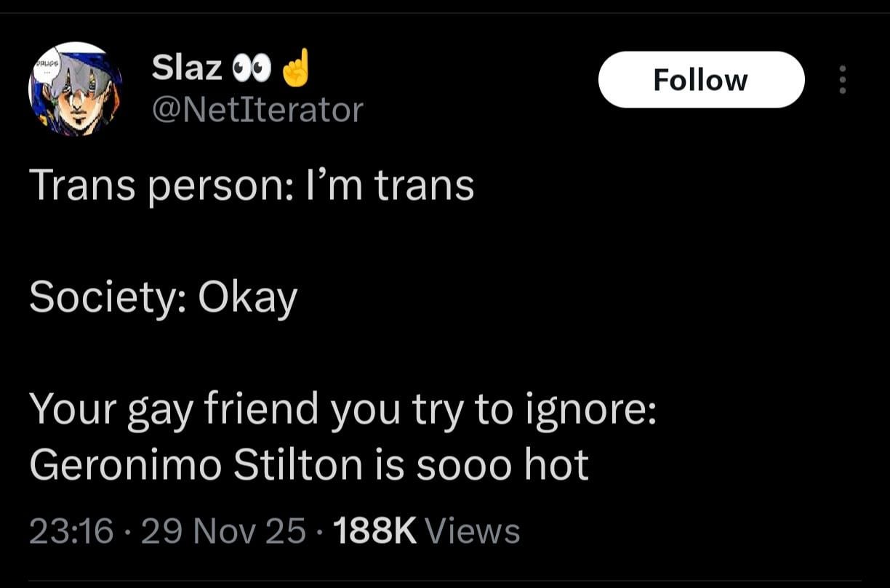This screenshot has height=588, width=890.
Task: Click "Your gay friend you try to ignore:"
Action: pos(343,410)
